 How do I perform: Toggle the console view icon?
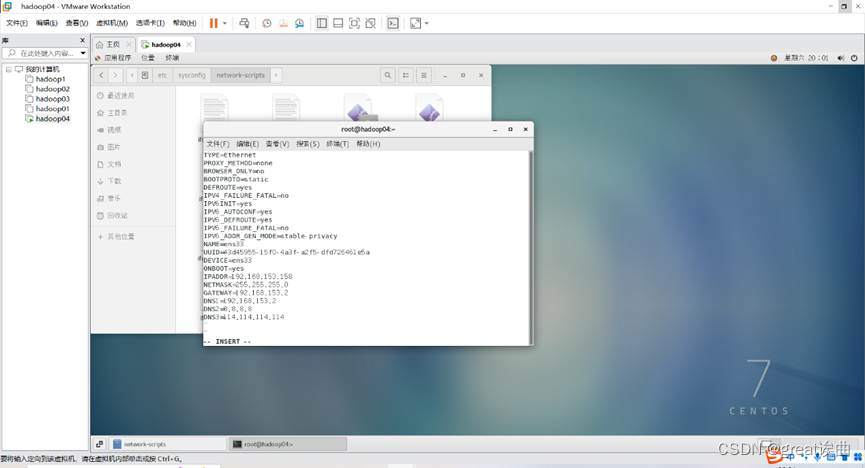coord(393,23)
